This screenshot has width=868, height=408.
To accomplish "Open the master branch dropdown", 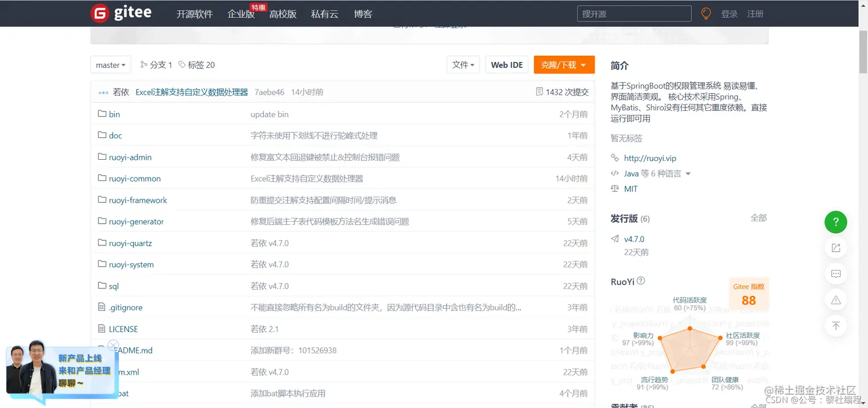I will click(x=111, y=65).
